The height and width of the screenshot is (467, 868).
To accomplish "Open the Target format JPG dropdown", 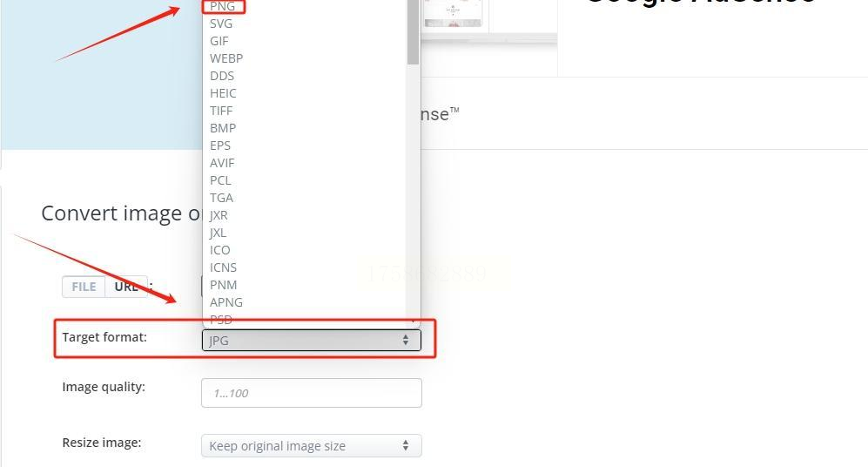I will (x=311, y=340).
